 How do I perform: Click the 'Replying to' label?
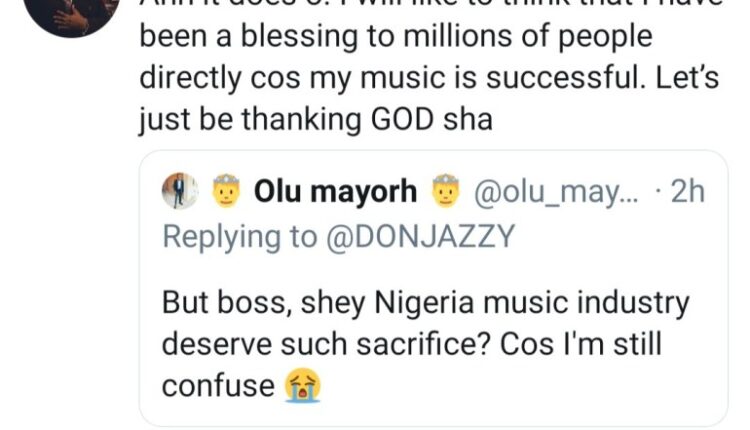(226, 237)
